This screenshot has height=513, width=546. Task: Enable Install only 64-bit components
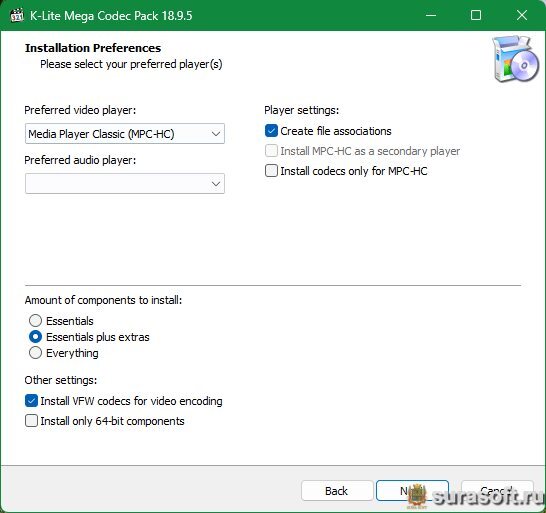click(31, 421)
